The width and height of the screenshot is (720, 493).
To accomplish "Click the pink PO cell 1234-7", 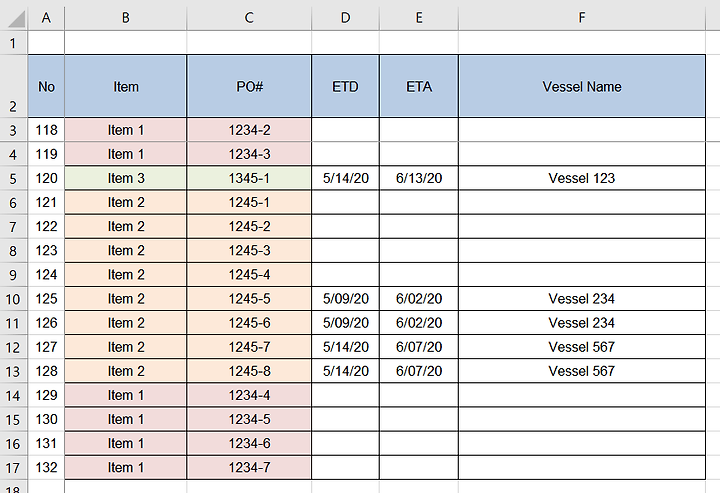I will pyautogui.click(x=248, y=467).
